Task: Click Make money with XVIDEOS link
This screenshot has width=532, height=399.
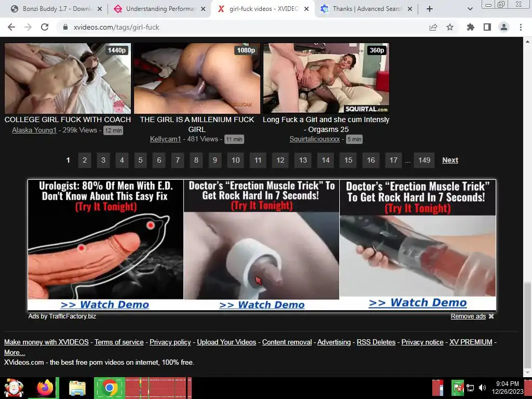Action: pos(46,342)
